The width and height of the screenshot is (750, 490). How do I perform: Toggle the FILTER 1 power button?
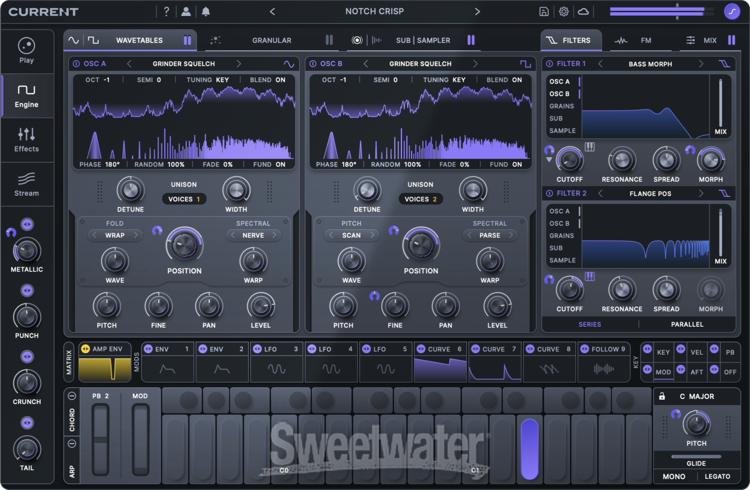click(x=549, y=64)
